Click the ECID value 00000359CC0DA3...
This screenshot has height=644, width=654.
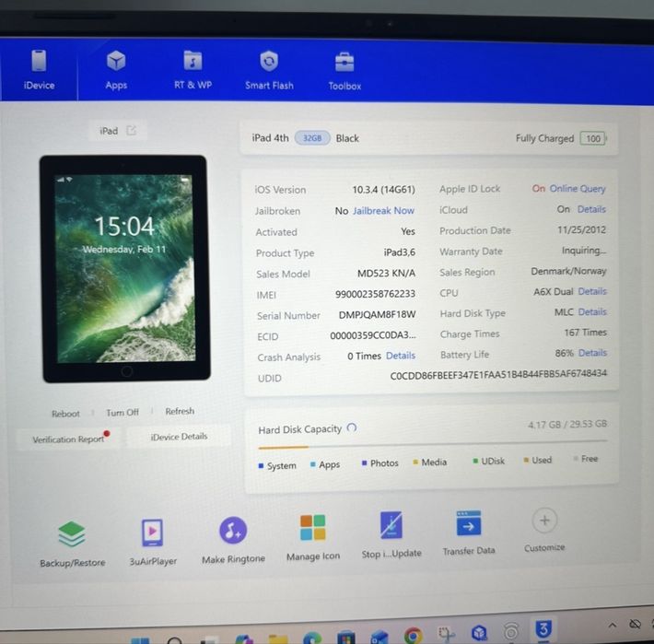(372, 335)
